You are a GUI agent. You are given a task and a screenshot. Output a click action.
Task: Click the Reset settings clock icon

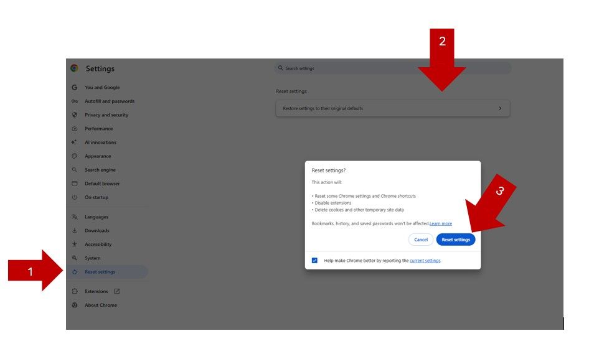coord(74,272)
